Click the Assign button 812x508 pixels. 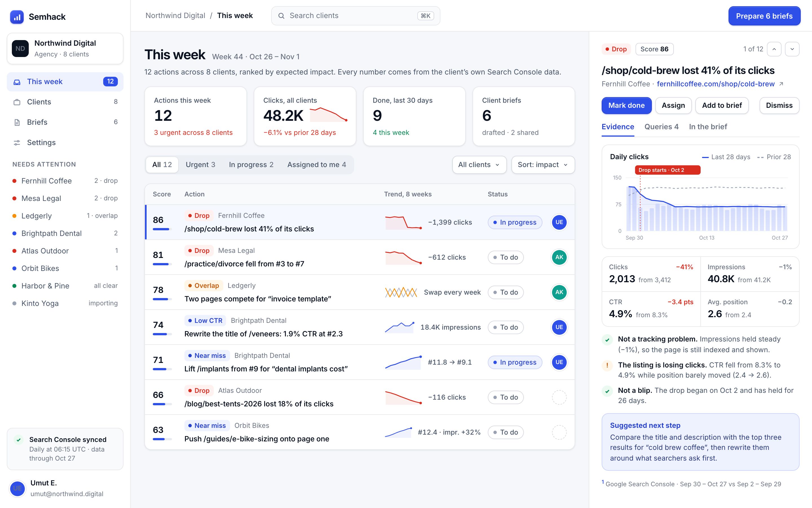pos(673,106)
